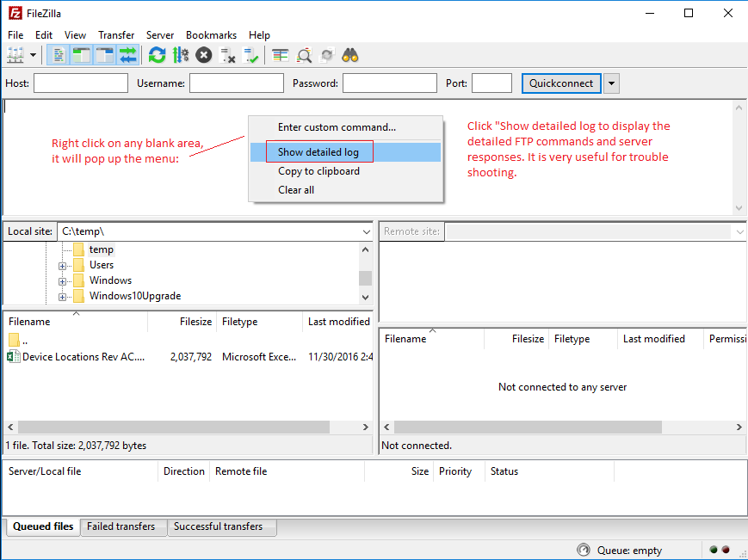Switch to the Failed transfers tab
Screen dimensions: 748x560
tap(121, 526)
